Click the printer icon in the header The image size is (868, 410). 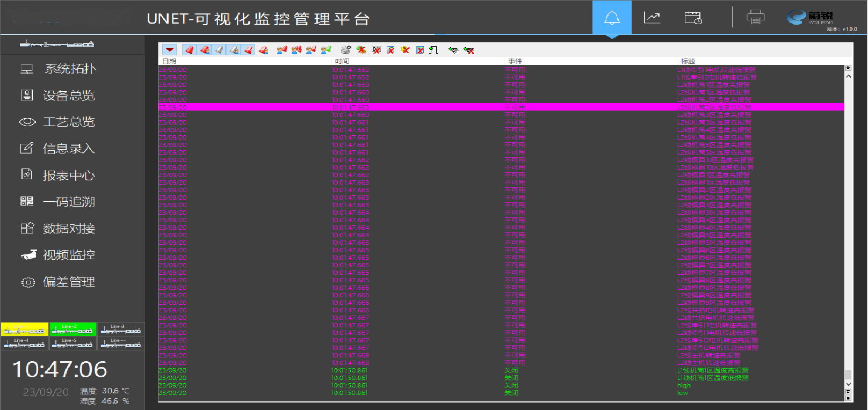(755, 18)
